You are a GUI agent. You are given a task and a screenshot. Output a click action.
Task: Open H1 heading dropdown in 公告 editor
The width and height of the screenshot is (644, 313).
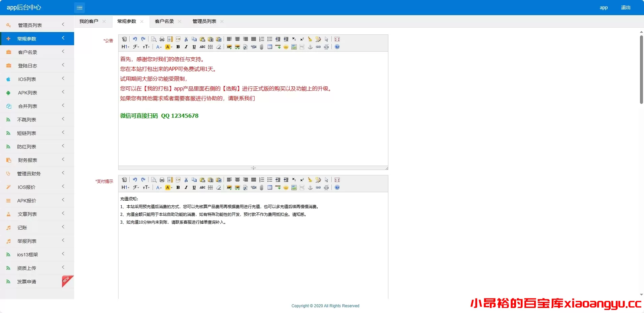point(125,47)
